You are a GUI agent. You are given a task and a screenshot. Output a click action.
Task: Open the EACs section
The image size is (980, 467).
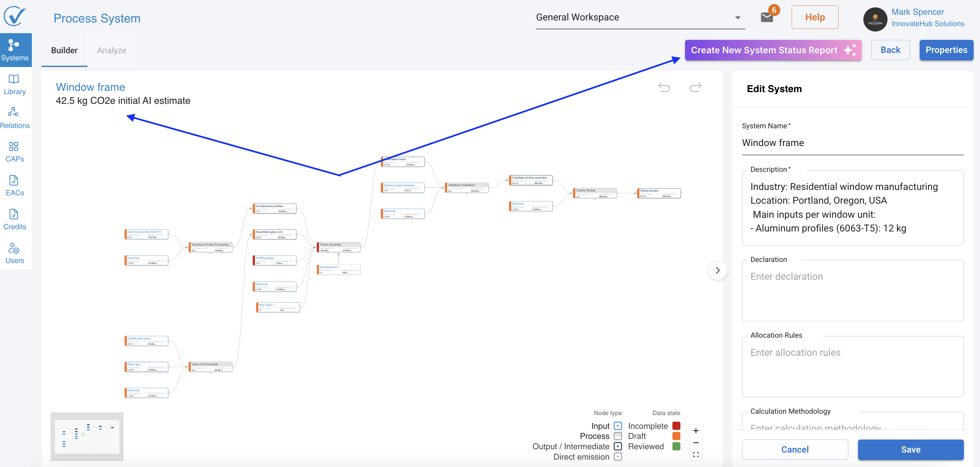click(14, 186)
